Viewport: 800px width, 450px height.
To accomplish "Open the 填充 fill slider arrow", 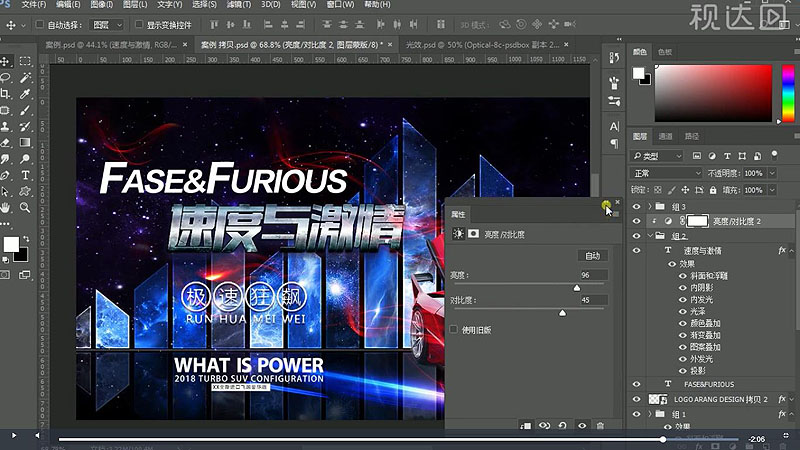I will (772, 190).
